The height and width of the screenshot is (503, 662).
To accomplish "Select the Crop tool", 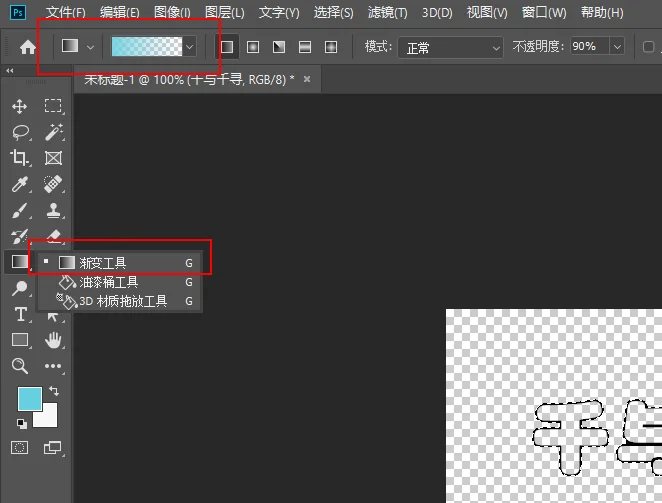I will pos(19,158).
